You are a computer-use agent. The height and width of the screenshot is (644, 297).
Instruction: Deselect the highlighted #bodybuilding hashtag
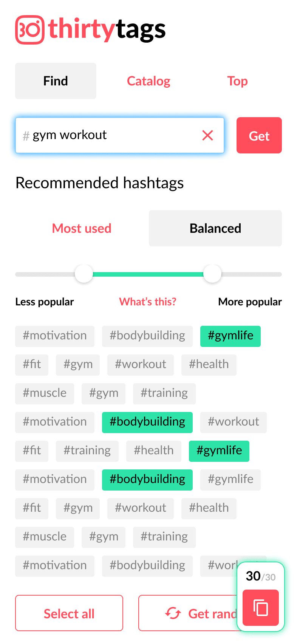147,422
